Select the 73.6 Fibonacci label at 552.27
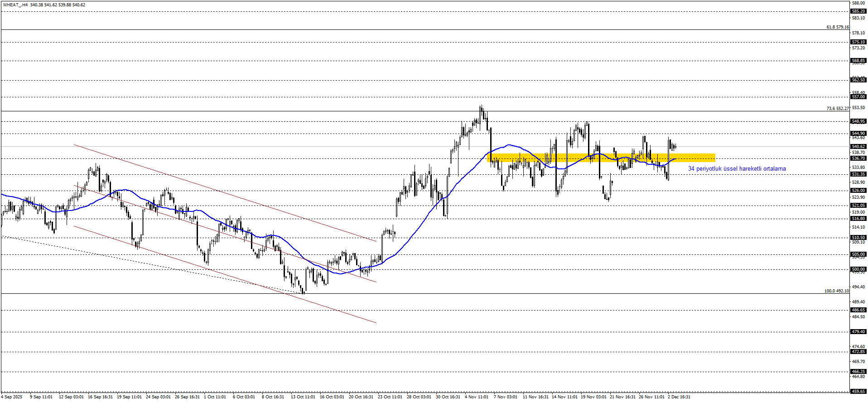The image size is (868, 402). pyautogui.click(x=837, y=109)
